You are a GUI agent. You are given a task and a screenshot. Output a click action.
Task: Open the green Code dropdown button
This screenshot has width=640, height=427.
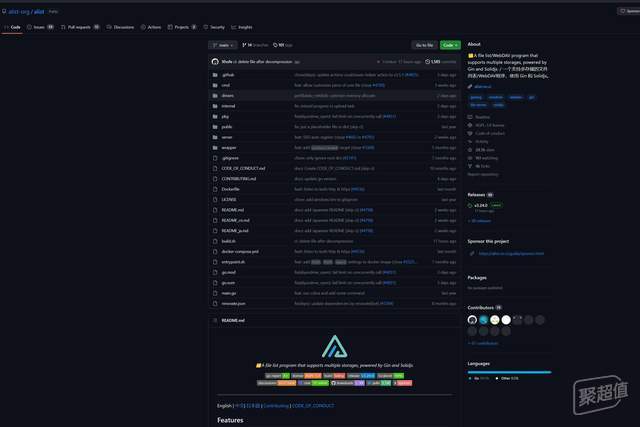(450, 45)
